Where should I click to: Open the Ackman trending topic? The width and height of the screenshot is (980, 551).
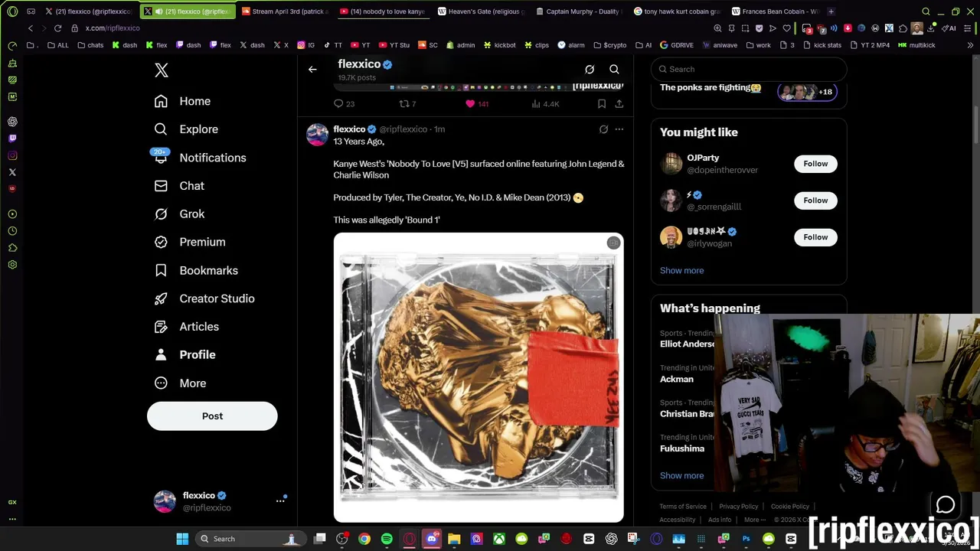click(677, 380)
